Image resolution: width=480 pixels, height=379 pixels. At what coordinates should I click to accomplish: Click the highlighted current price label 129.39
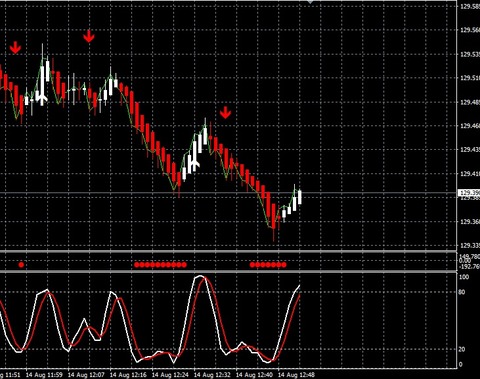(470, 193)
